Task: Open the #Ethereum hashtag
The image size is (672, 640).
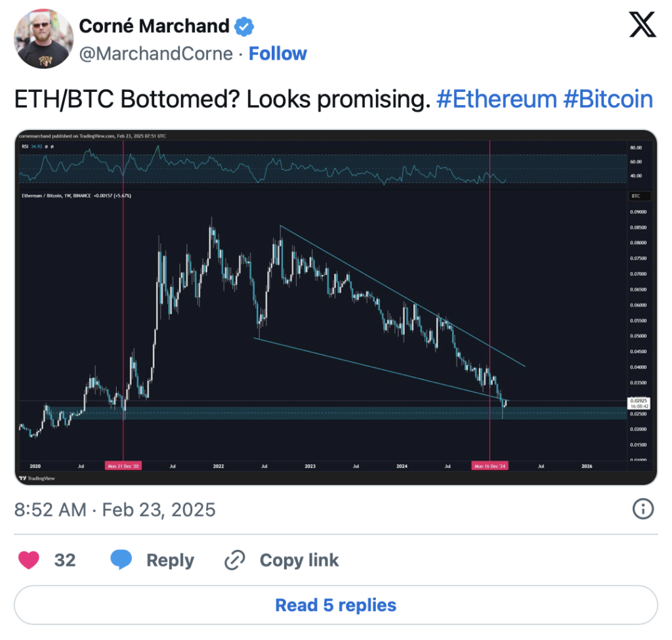Action: [497, 99]
